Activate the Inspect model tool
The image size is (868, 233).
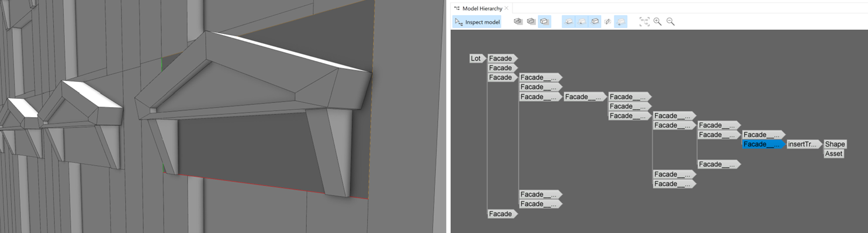click(x=477, y=22)
